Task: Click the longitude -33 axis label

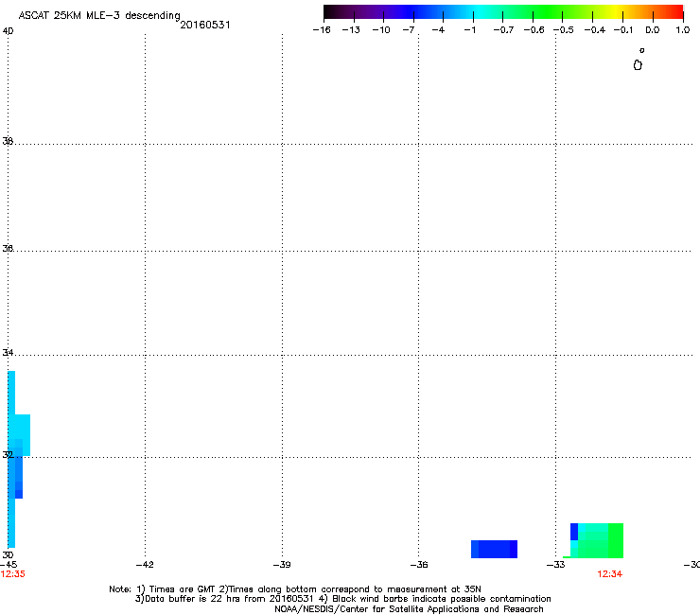Action: [x=556, y=565]
